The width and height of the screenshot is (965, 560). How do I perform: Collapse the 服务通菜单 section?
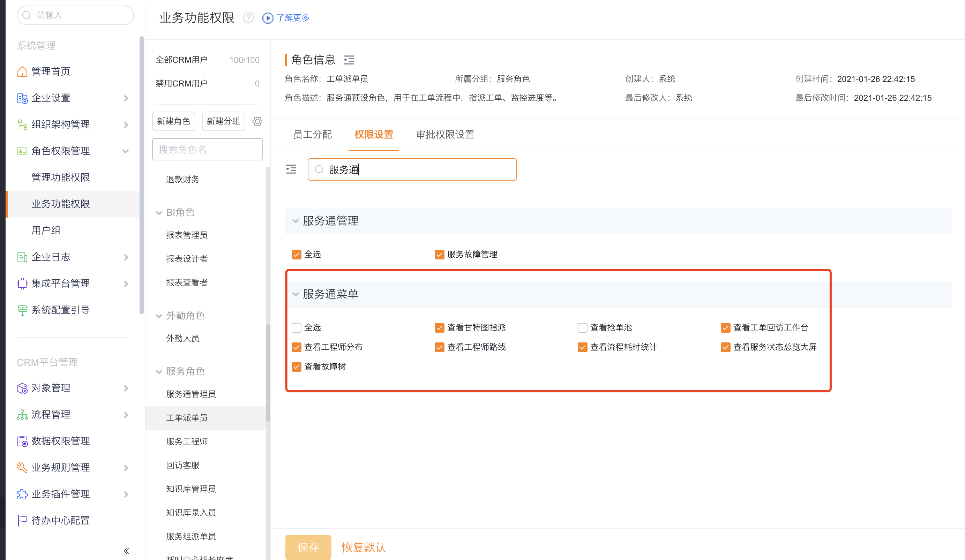295,294
